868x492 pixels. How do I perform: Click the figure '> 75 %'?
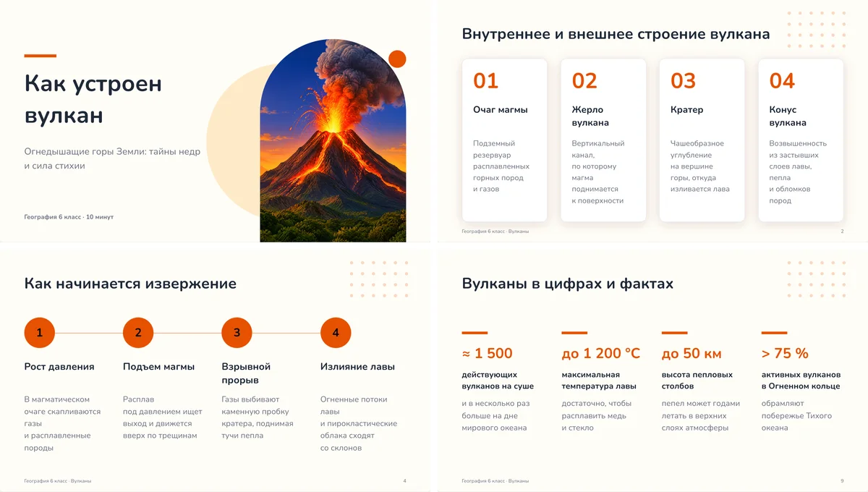tap(785, 354)
